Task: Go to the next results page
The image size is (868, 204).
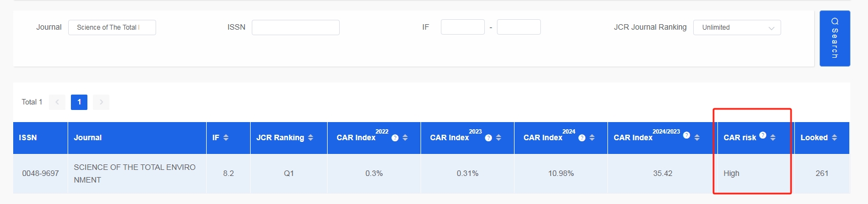Action: 101,102
